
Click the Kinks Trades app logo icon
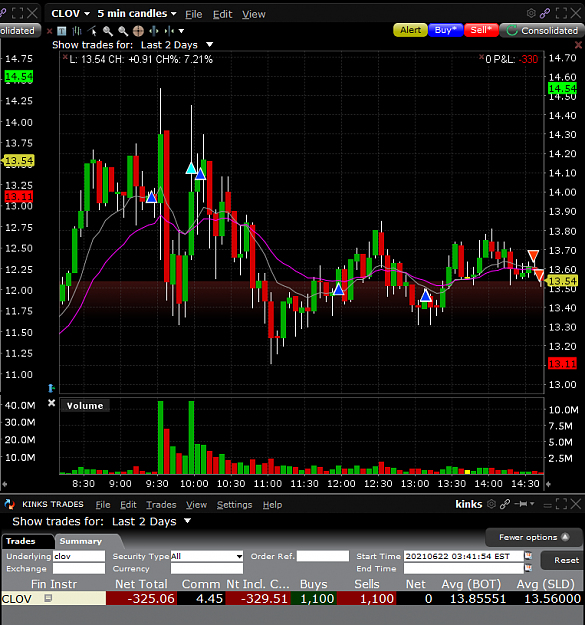point(10,504)
